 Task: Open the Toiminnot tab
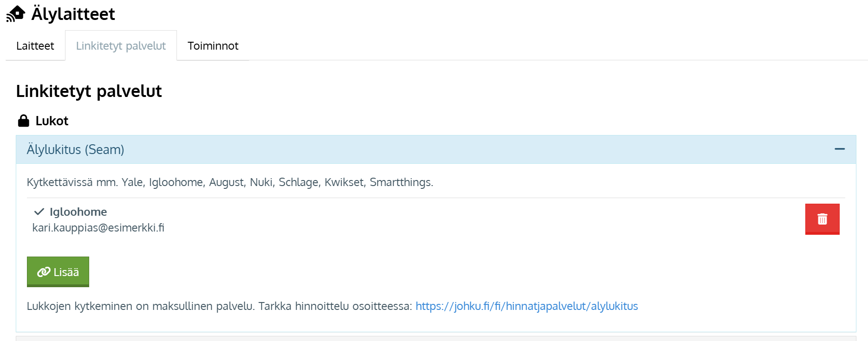pyautogui.click(x=213, y=45)
